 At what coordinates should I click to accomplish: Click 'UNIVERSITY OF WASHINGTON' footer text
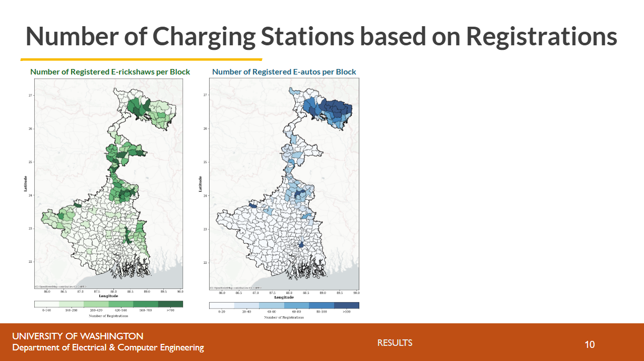click(x=78, y=336)
